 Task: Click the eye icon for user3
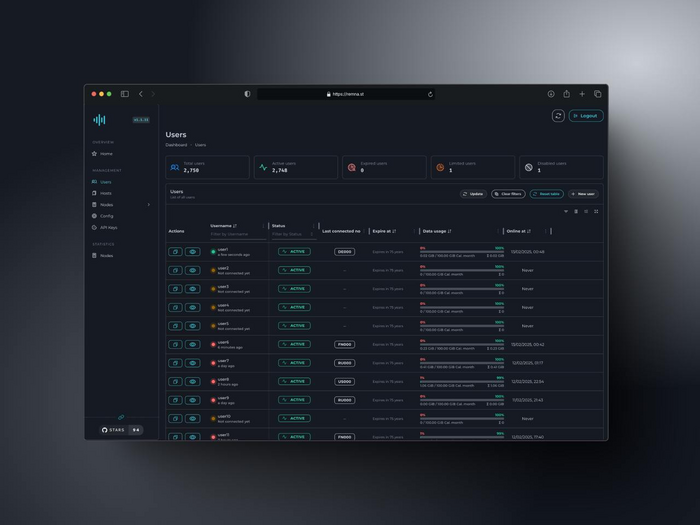[193, 289]
